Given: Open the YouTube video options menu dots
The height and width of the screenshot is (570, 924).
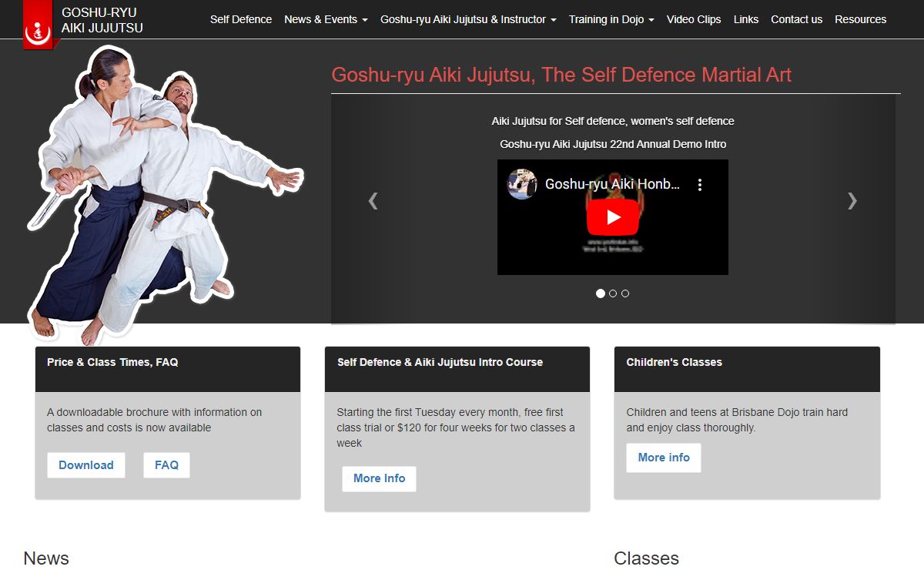Looking at the screenshot, I should coord(700,185).
